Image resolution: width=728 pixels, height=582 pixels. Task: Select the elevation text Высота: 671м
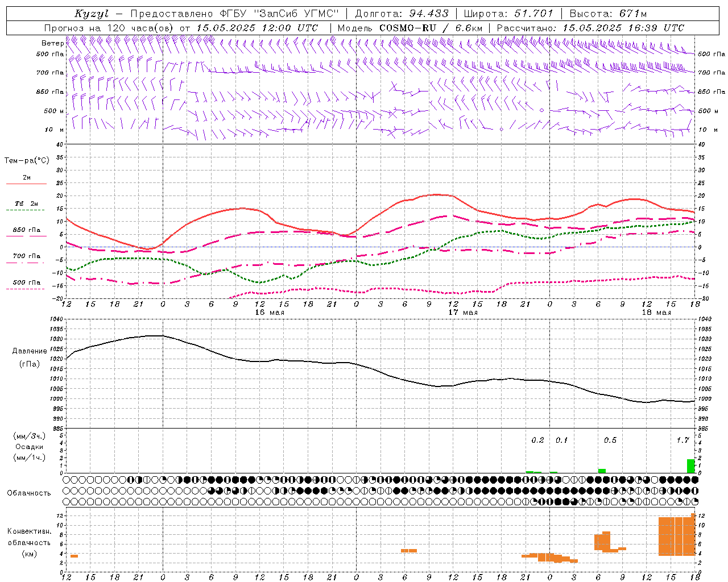(x=609, y=14)
